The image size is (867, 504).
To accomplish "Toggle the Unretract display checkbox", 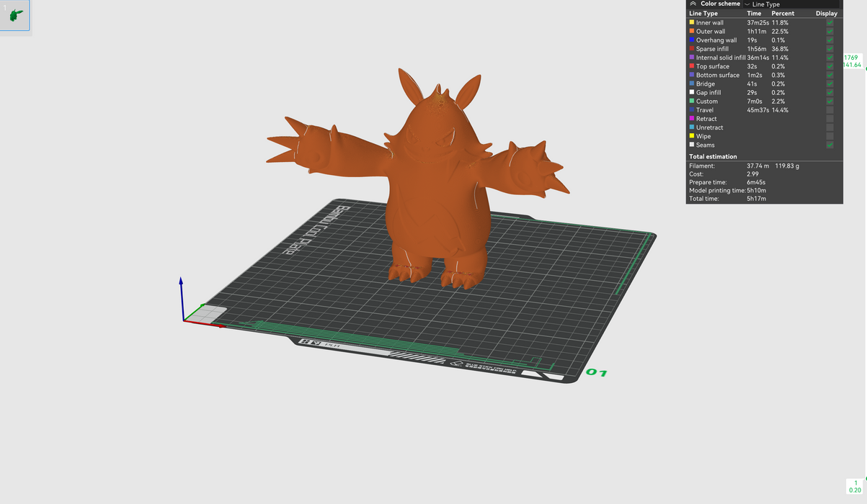I will (830, 127).
